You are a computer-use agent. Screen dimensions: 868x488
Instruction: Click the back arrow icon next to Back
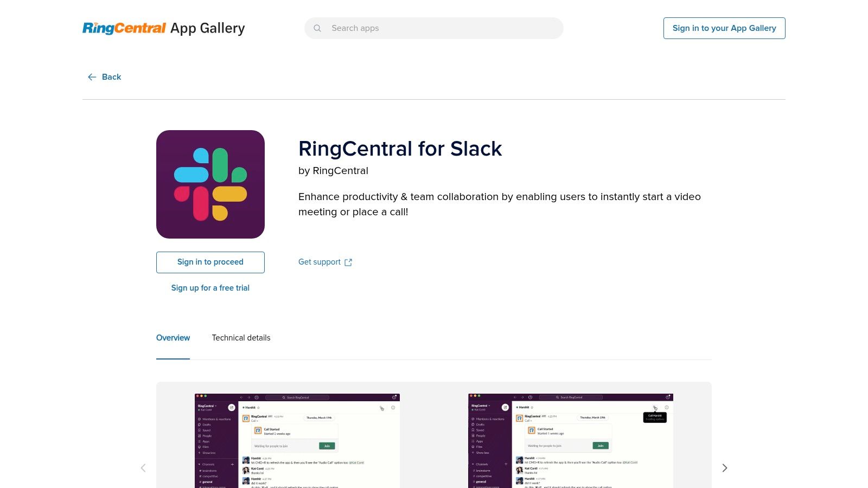(92, 77)
